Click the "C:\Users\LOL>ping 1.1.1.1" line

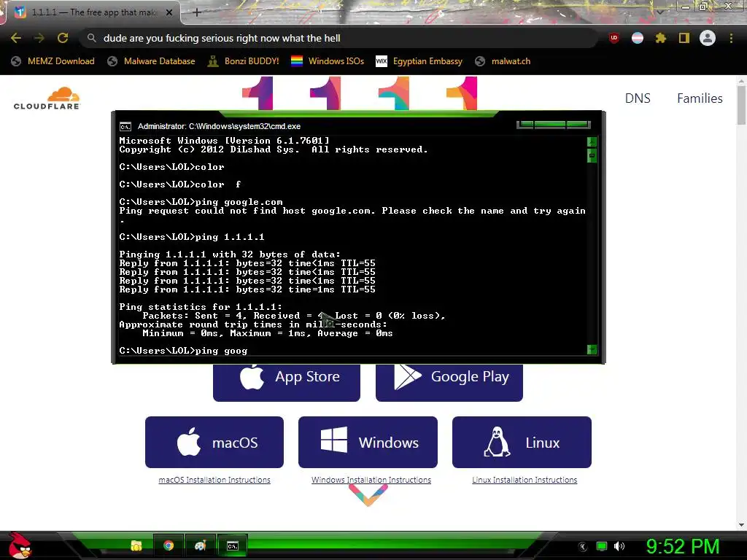point(192,237)
